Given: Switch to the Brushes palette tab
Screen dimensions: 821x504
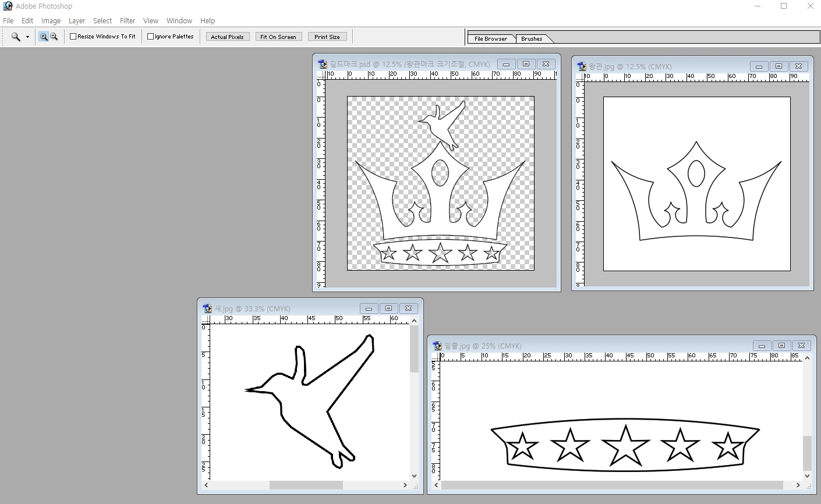Looking at the screenshot, I should [531, 39].
